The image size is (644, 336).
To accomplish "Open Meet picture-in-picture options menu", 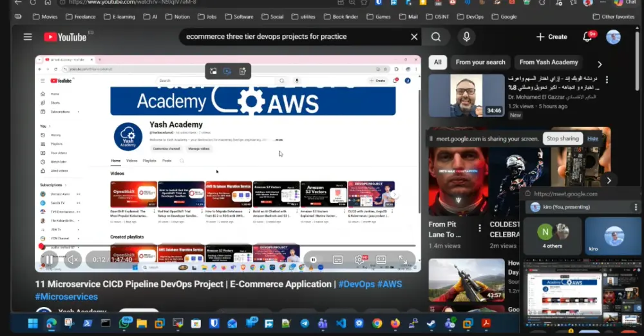I will pyautogui.click(x=636, y=207).
